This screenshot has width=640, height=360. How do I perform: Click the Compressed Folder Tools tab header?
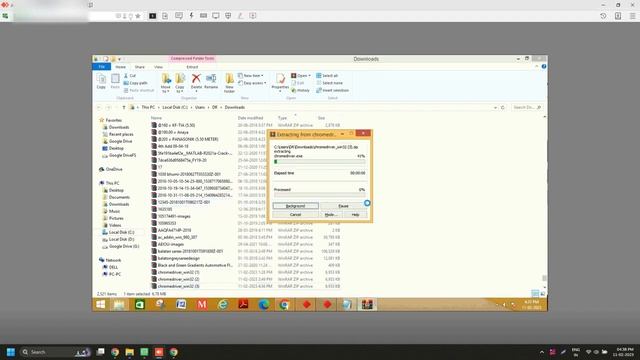(192, 59)
